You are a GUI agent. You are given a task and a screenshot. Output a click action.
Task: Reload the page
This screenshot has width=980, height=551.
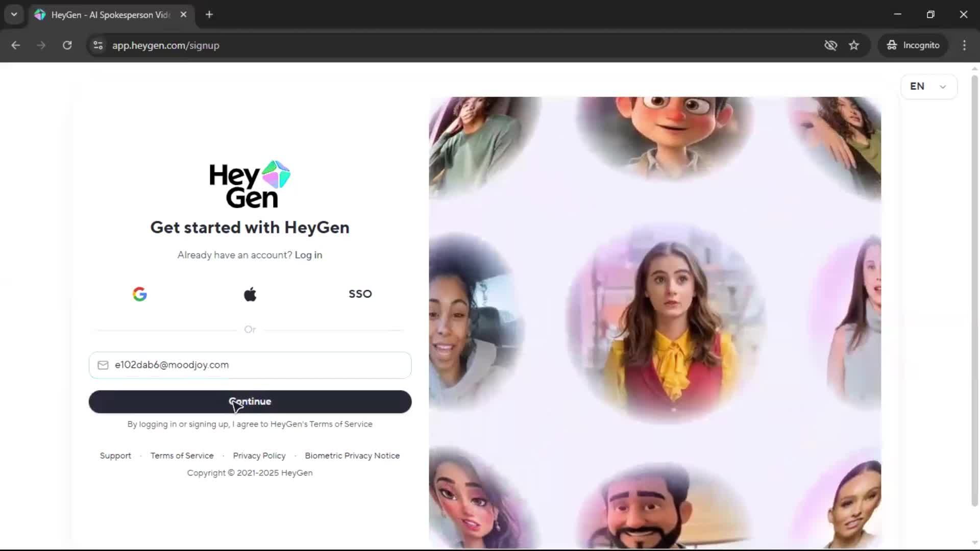[67, 45]
